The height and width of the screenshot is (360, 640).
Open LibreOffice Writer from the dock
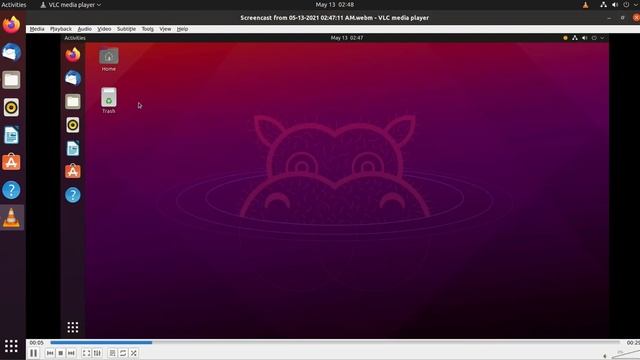11,135
